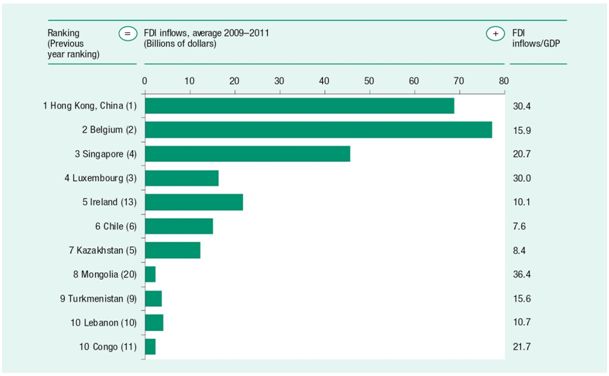
Task: Select the Belgium bar in chart
Action: pos(318,130)
